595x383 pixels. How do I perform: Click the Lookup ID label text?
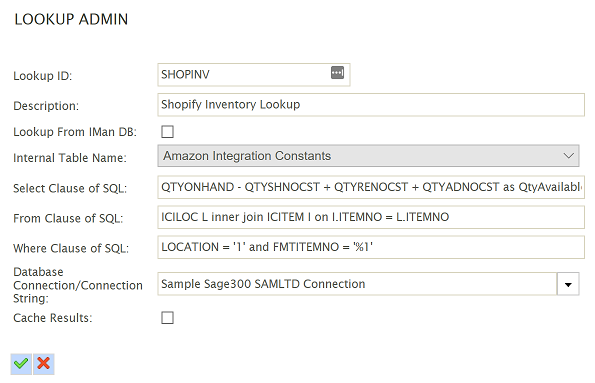coord(42,76)
